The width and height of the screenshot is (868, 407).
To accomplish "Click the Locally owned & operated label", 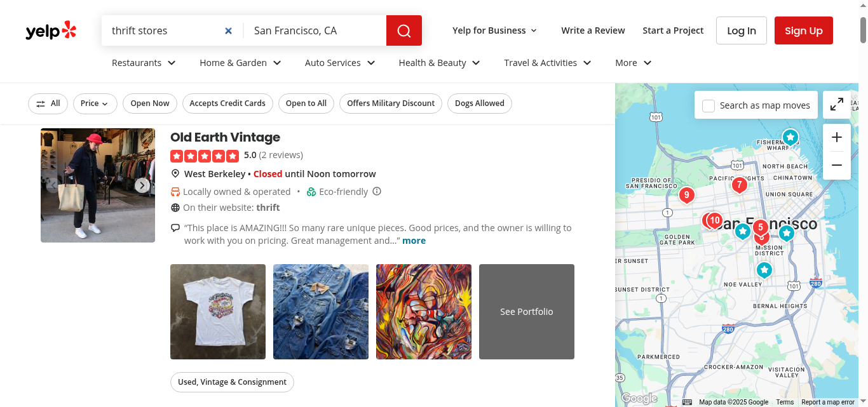I will pyautogui.click(x=236, y=192).
